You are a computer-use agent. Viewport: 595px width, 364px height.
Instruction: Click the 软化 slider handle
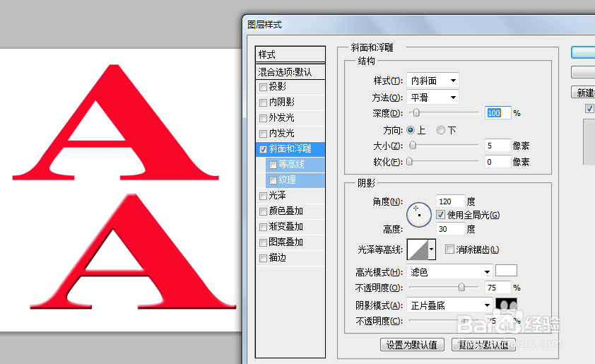[409, 162]
